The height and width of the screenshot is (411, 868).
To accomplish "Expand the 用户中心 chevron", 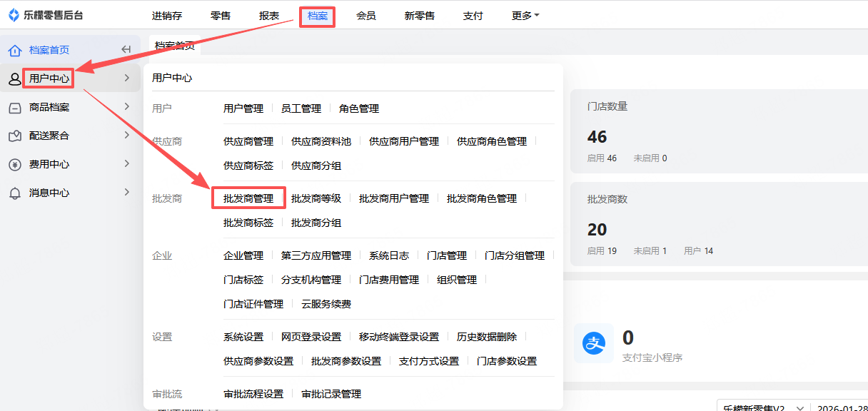I will [126, 78].
